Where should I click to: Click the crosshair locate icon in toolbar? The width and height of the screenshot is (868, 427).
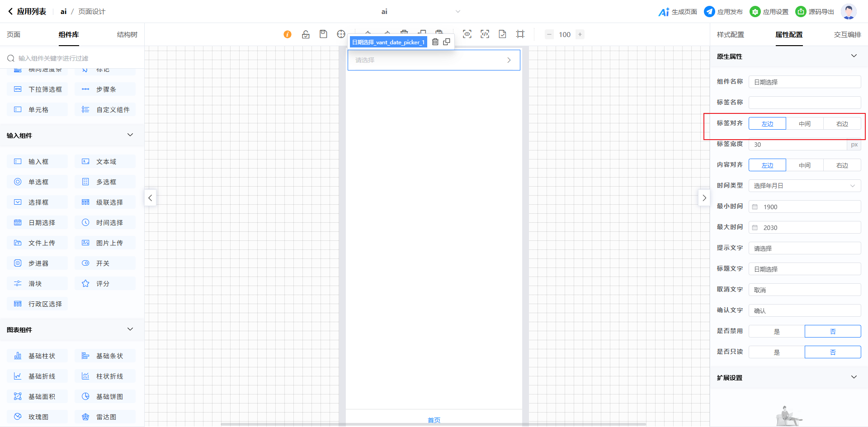click(x=341, y=34)
